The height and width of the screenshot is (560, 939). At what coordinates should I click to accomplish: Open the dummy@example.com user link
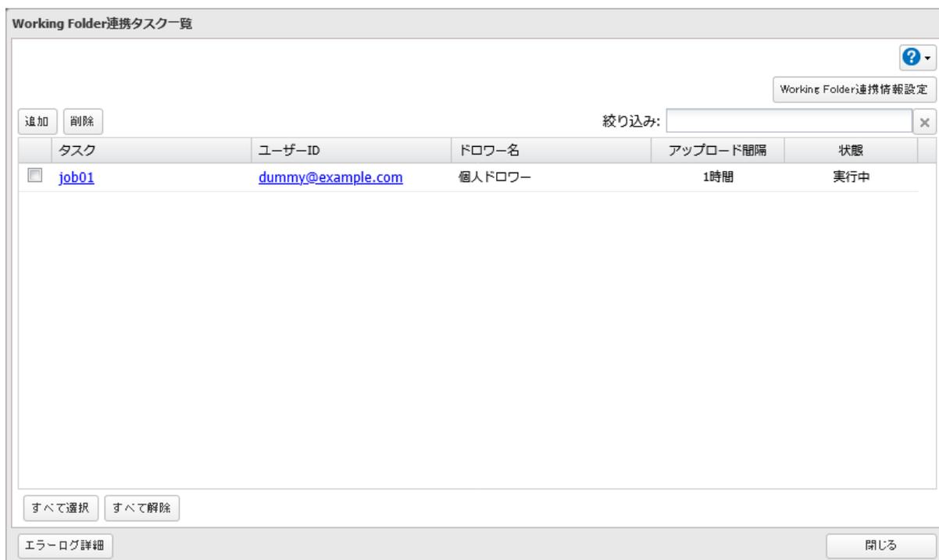(x=330, y=177)
